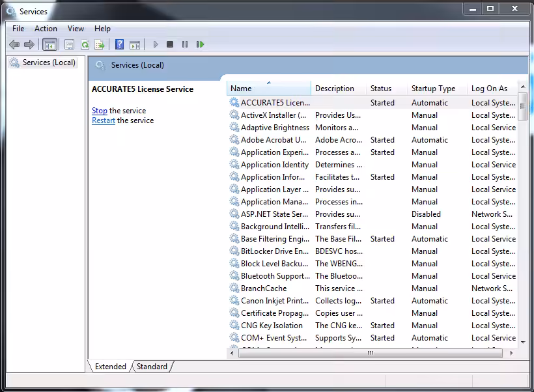Click the Start Service play icon
534x392 pixels.
tap(156, 44)
